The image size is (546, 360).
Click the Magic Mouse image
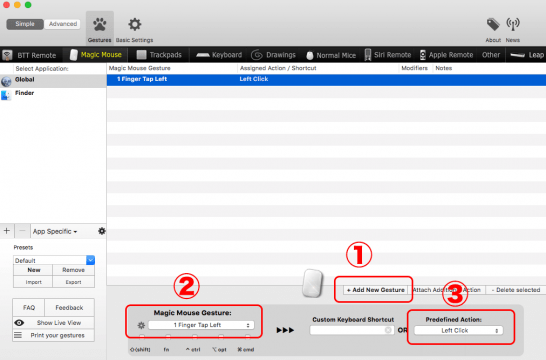[313, 283]
